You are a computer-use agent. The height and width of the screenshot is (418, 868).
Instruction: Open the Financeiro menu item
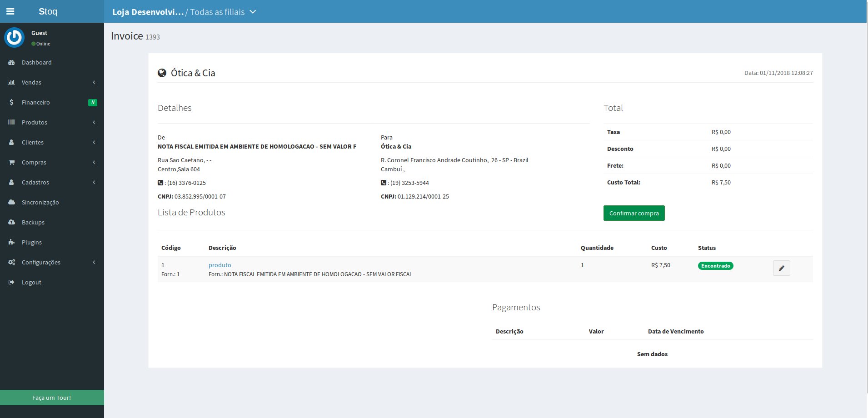coord(52,102)
